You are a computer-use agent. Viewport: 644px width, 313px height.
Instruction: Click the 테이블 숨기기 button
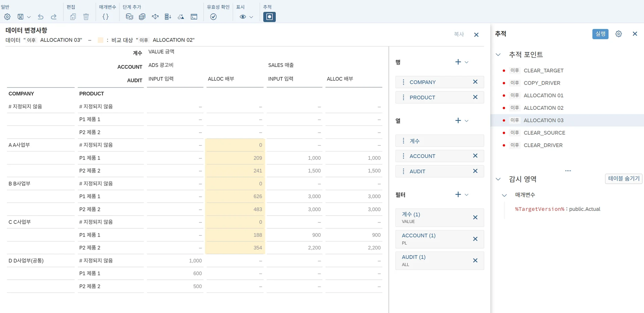pyautogui.click(x=624, y=179)
